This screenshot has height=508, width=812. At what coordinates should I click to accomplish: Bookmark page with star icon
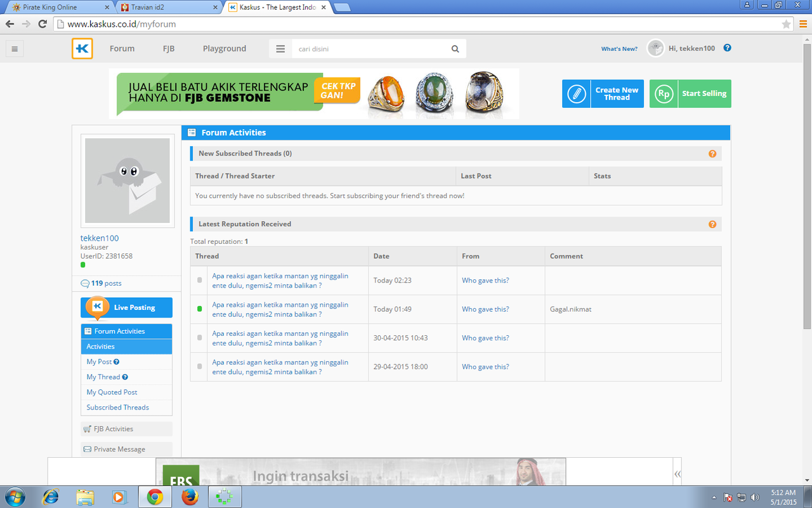787,24
